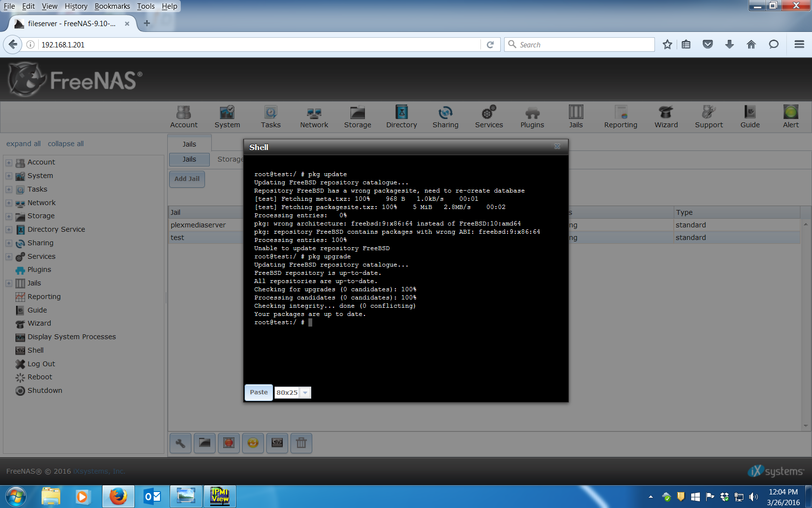812x508 pixels.
Task: Open the Windows Start menu
Action: 15,496
